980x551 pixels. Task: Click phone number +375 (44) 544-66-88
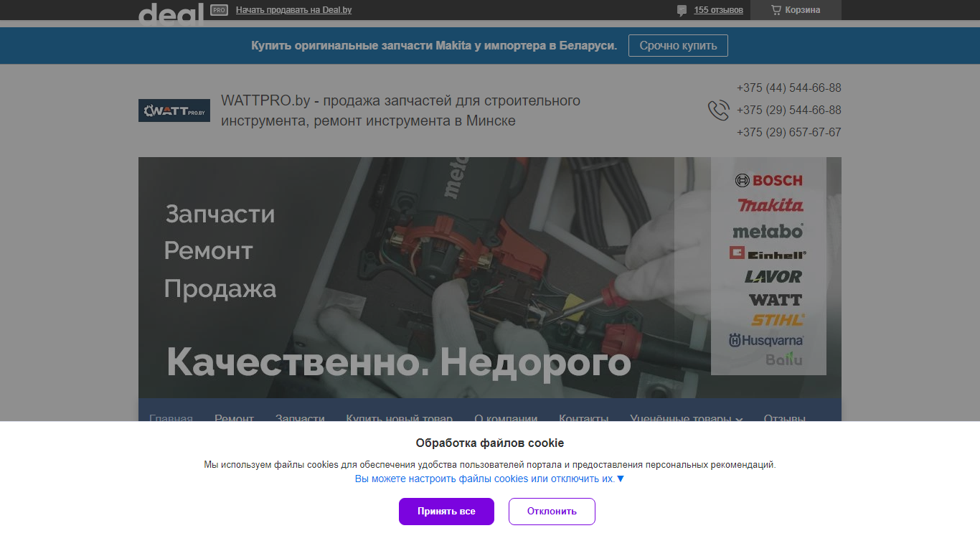(788, 88)
